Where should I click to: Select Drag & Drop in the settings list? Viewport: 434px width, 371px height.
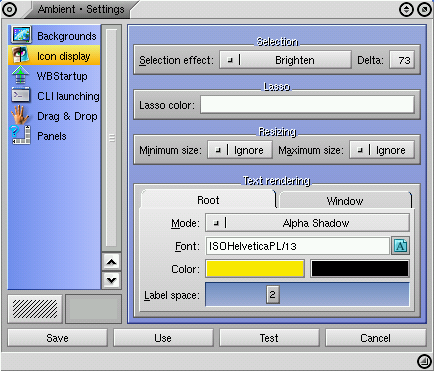54,115
